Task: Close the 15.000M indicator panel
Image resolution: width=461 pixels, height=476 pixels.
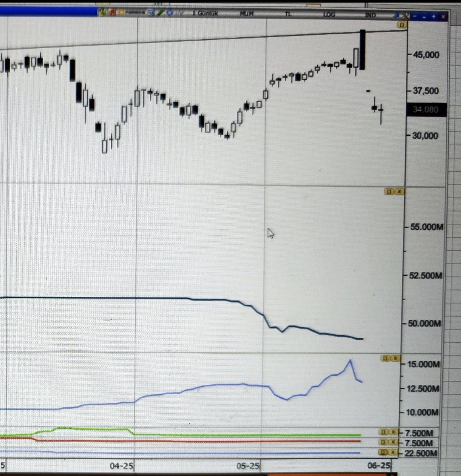Action: (x=395, y=359)
